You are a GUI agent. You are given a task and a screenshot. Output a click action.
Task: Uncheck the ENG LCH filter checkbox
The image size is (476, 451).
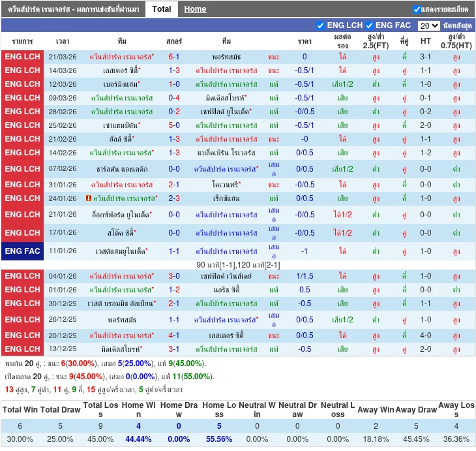[320, 25]
